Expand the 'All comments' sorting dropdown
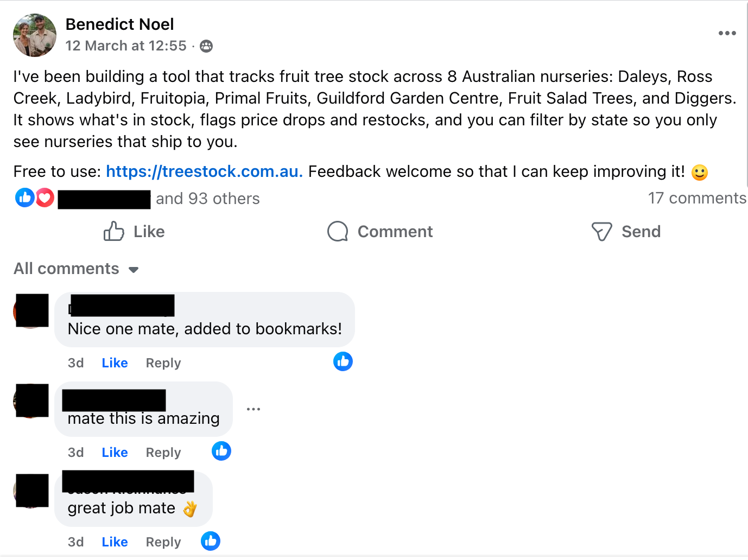This screenshot has height=560, width=748. (76, 269)
